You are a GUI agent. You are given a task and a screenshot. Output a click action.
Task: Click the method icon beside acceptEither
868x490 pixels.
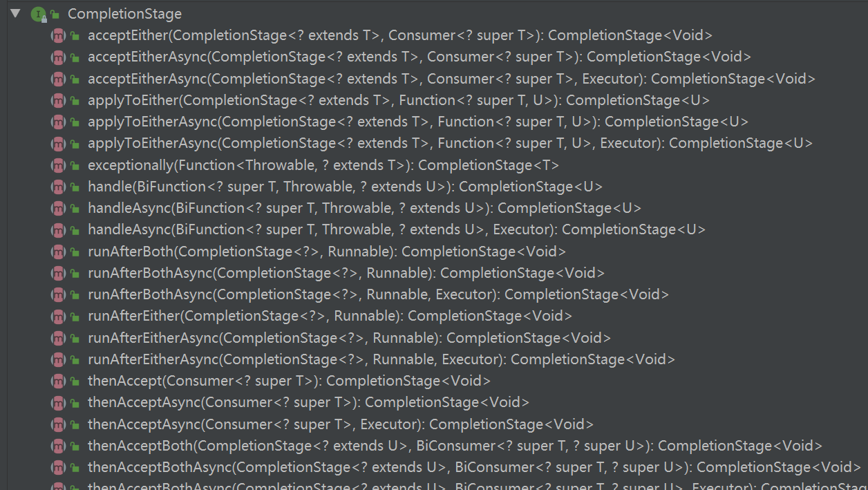57,35
